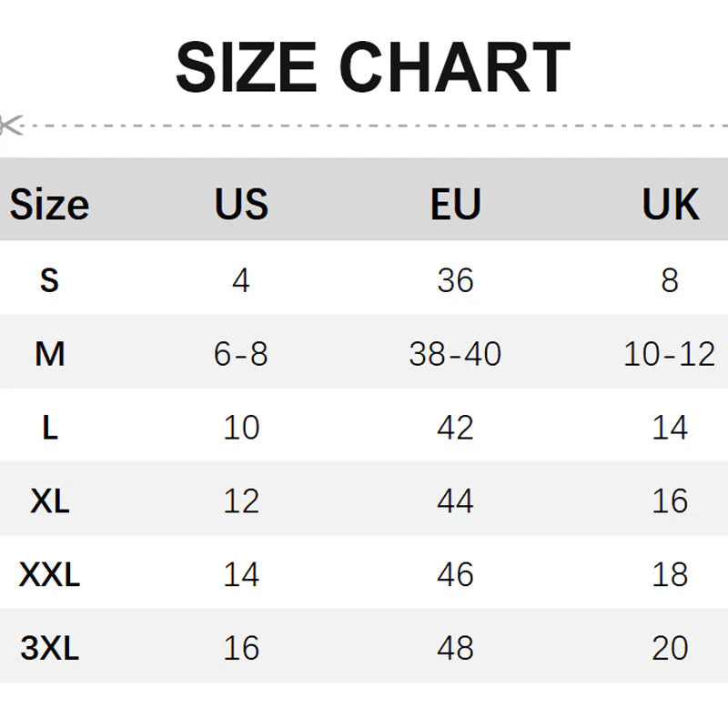Click the scissors icon on dashed line
The image size is (728, 728).
(11, 126)
